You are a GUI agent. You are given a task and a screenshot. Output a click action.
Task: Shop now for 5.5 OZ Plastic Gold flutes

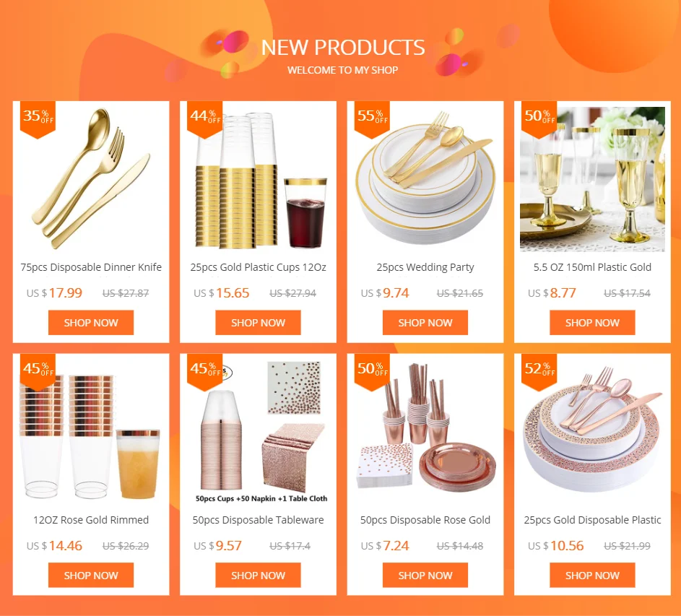592,322
